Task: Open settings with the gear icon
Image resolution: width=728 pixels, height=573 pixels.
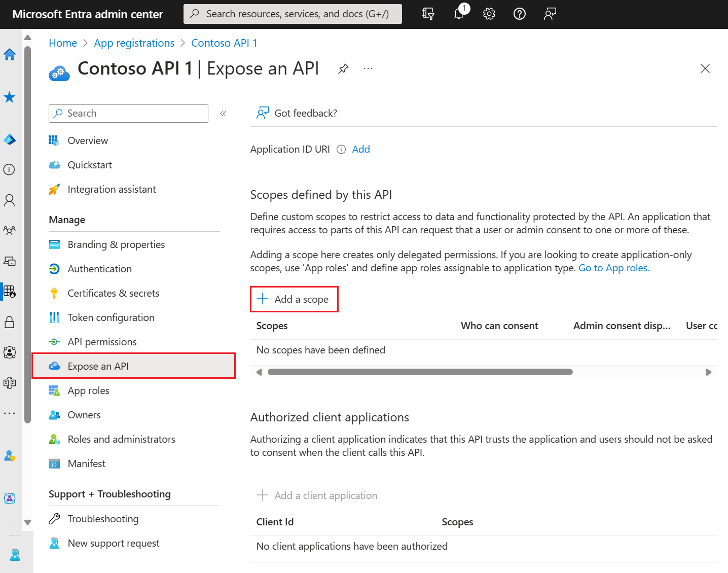Action: [x=489, y=14]
